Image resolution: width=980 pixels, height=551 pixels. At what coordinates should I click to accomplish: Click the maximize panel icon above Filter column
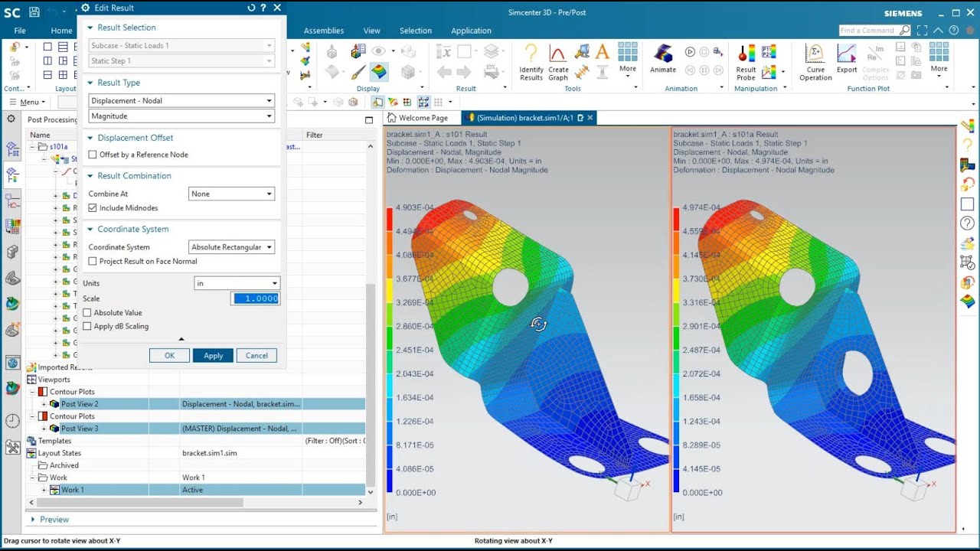tap(369, 120)
